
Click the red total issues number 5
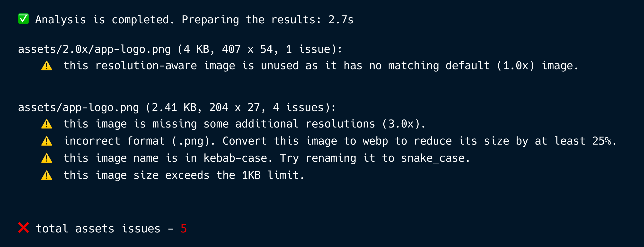point(184,229)
